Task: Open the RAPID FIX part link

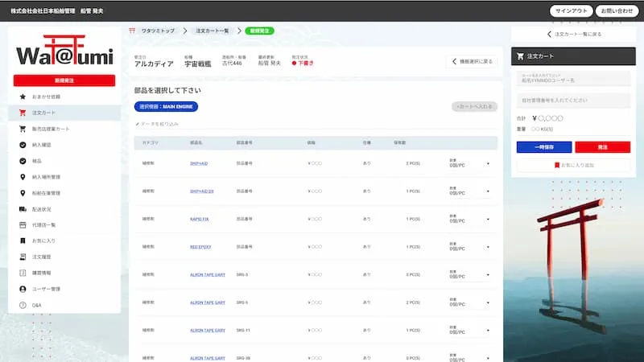Action: point(199,219)
